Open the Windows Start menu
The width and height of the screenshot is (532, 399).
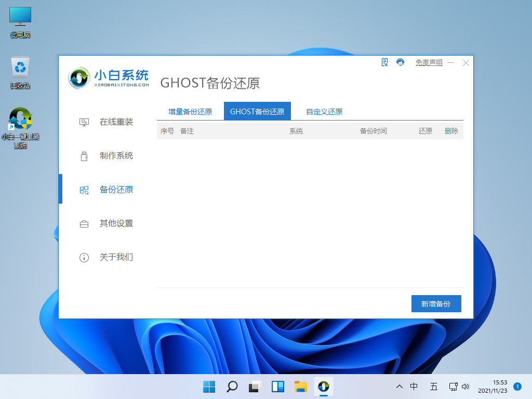point(209,387)
